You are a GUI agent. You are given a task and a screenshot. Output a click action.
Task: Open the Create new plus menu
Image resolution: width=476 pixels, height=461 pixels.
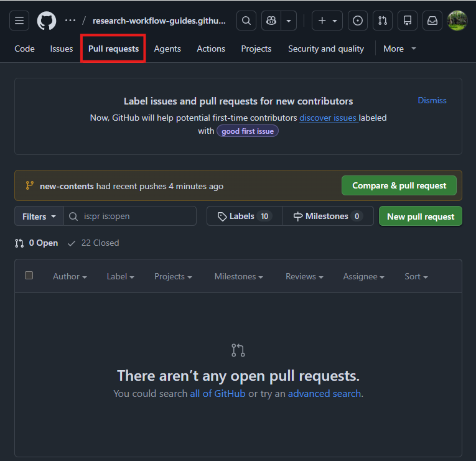click(x=327, y=21)
